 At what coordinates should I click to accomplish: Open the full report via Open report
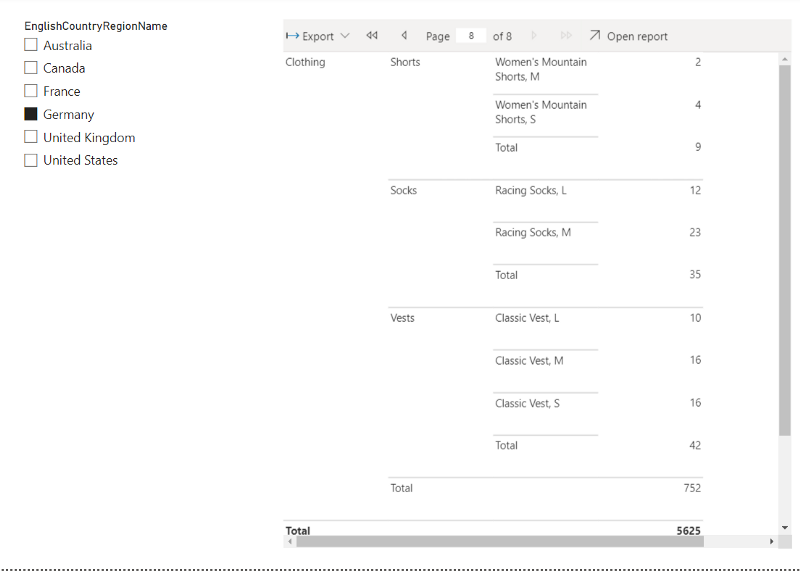coord(628,36)
